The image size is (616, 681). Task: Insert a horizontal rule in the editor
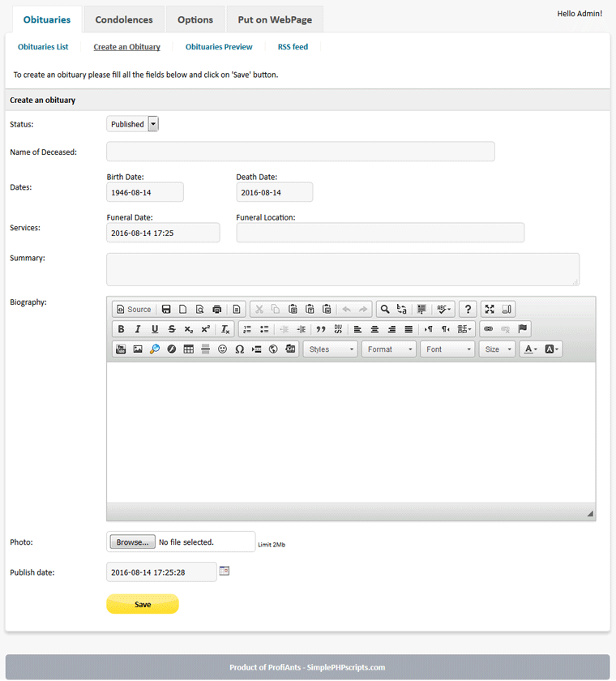[x=205, y=349]
